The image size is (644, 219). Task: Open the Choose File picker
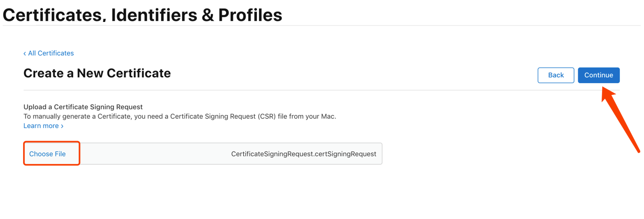coord(48,154)
